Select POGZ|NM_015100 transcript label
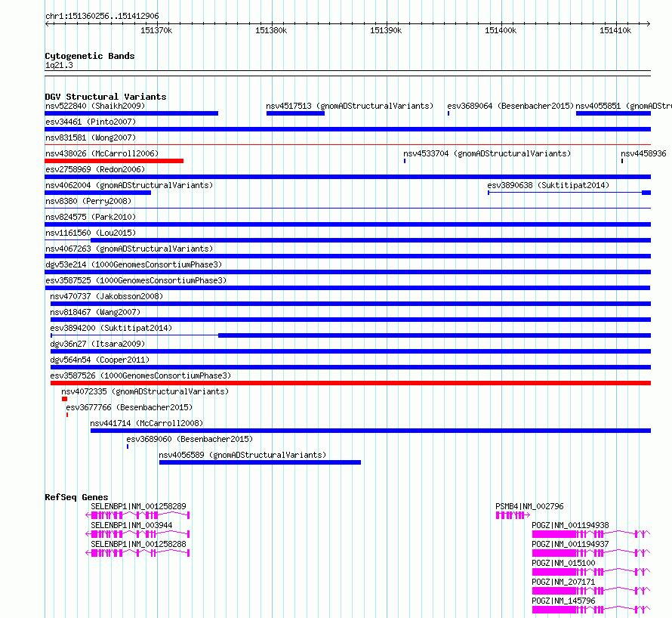This screenshot has height=618, width=672. coord(563,563)
